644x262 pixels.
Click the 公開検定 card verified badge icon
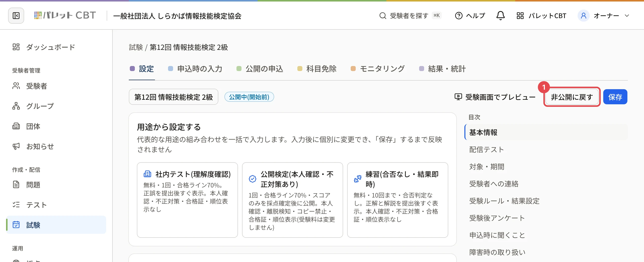click(253, 179)
